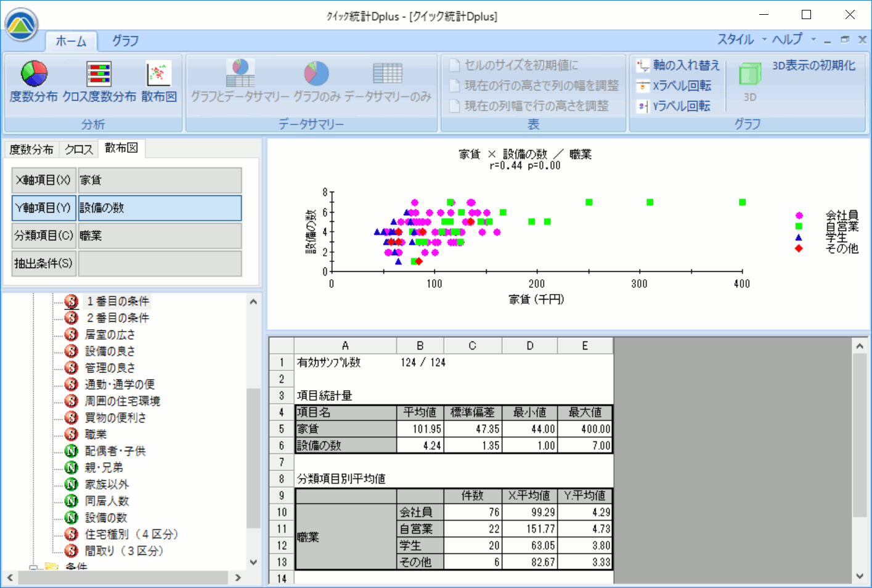This screenshot has width=872, height=588.
Task: Click 3D表示の初期化 button
Action: point(813,65)
